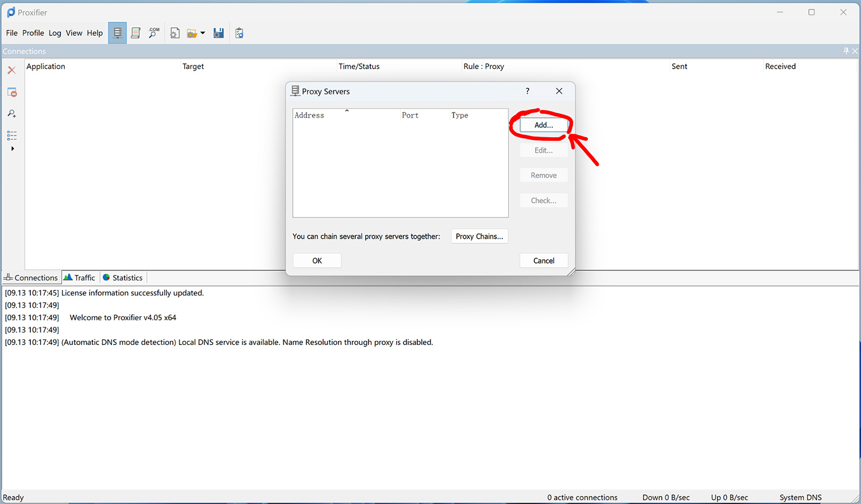Open Name Resolution (.COM magnifier) icon

[x=154, y=33]
